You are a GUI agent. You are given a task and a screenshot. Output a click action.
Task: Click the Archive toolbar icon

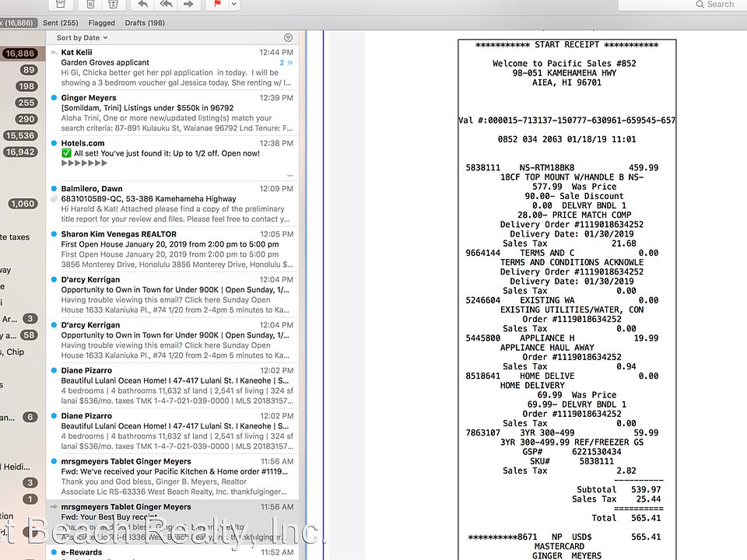tap(61, 4)
